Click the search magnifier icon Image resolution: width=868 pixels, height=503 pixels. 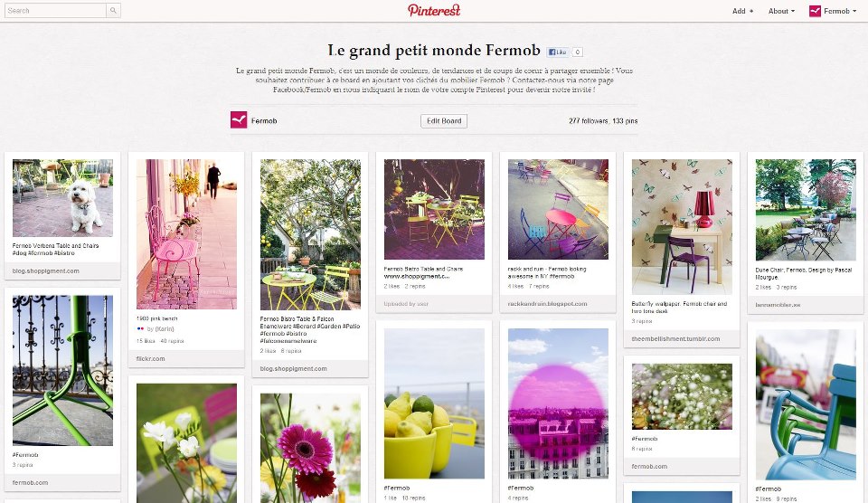(x=113, y=10)
